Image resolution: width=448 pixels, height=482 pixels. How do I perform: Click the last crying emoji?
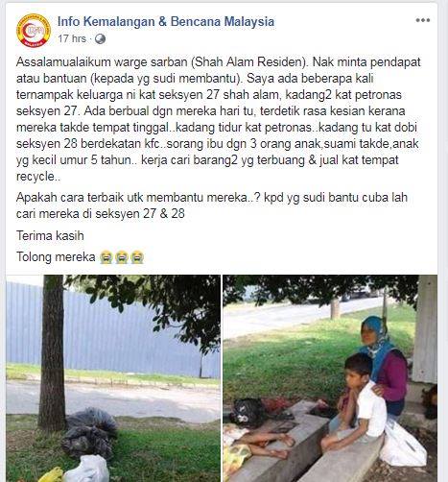pos(137,257)
